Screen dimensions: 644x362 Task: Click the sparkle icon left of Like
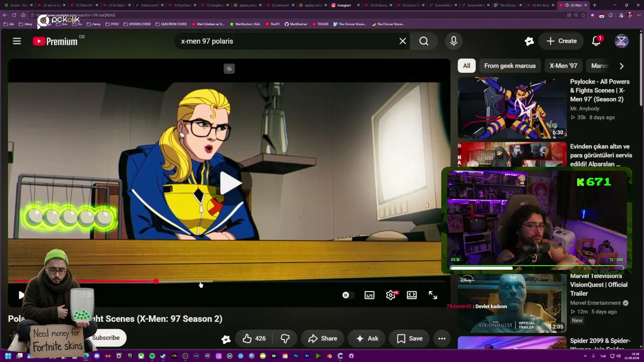point(226,339)
